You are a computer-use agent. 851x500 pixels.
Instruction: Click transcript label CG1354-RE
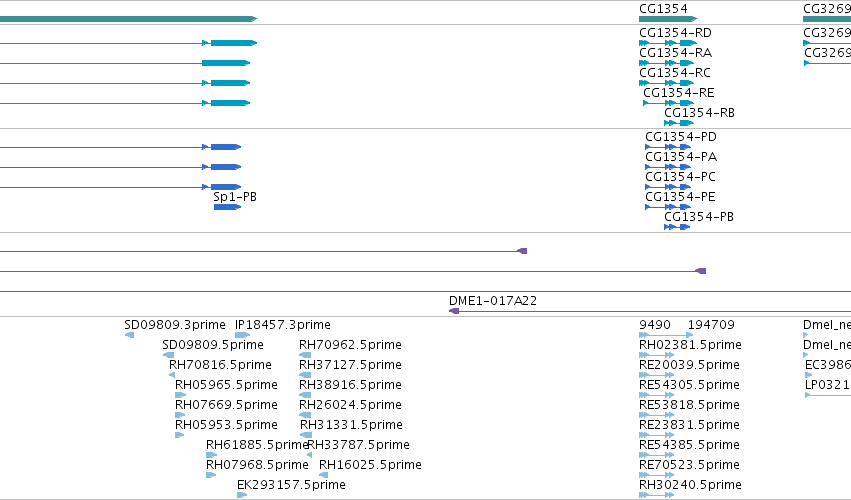pos(678,93)
